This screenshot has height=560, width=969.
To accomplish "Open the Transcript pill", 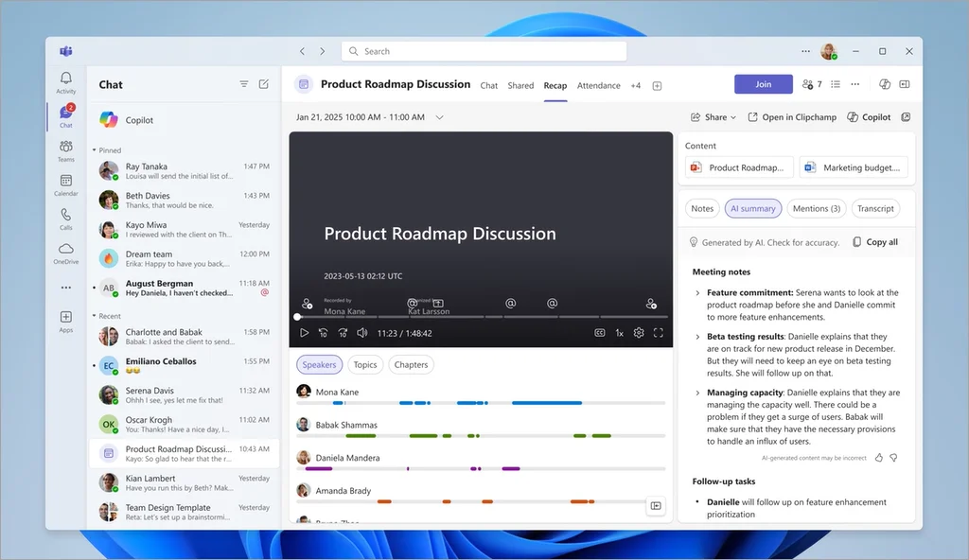I will pos(874,208).
